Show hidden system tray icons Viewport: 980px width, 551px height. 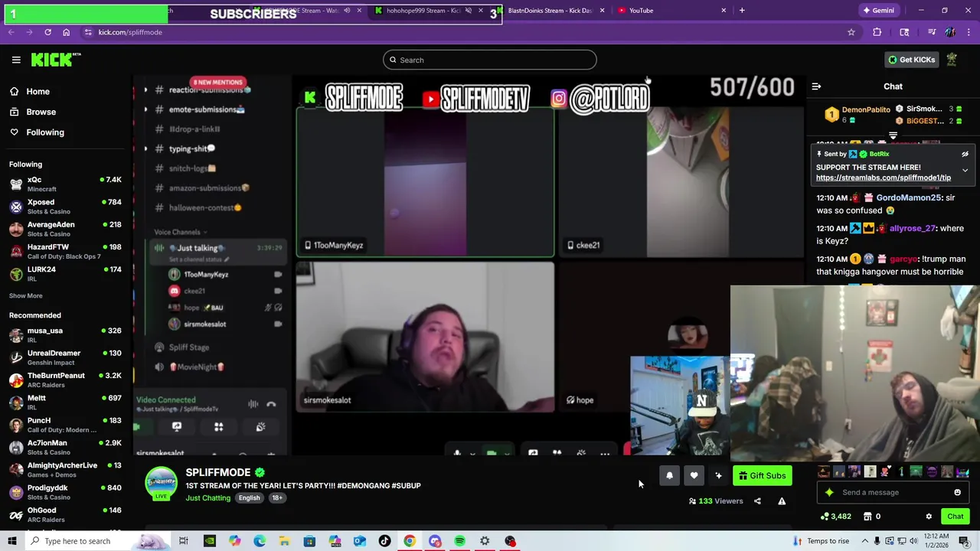point(866,541)
